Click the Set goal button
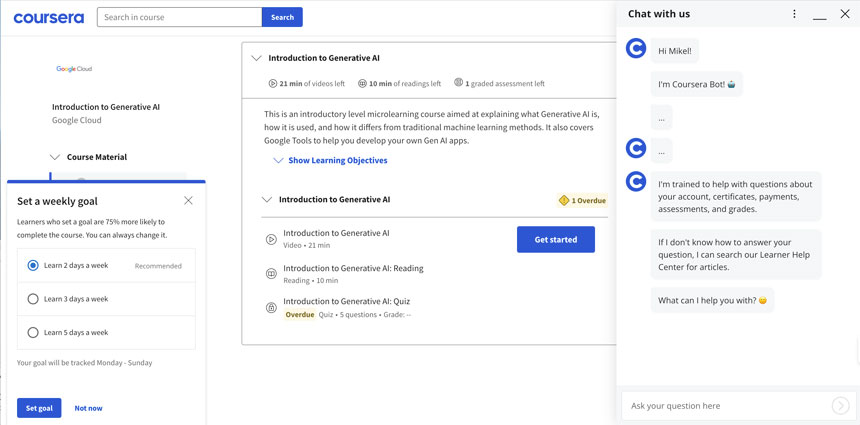860x425 pixels. (39, 408)
